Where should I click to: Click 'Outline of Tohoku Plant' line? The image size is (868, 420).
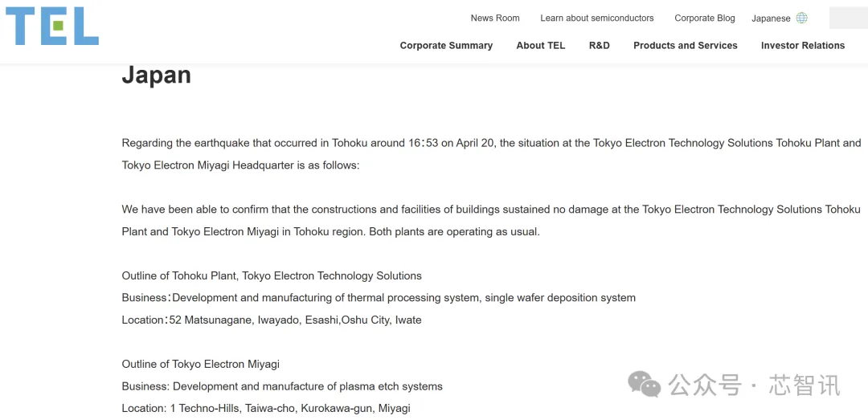(272, 275)
